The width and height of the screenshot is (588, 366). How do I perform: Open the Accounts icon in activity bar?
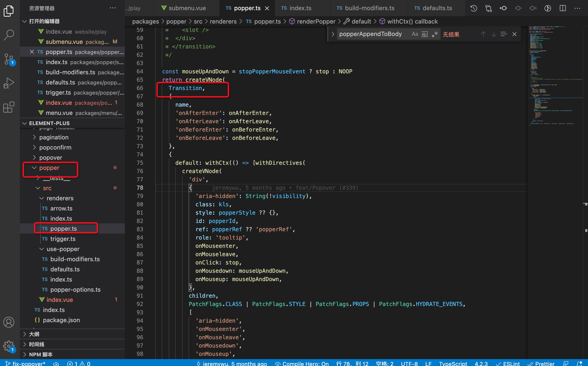[9, 322]
